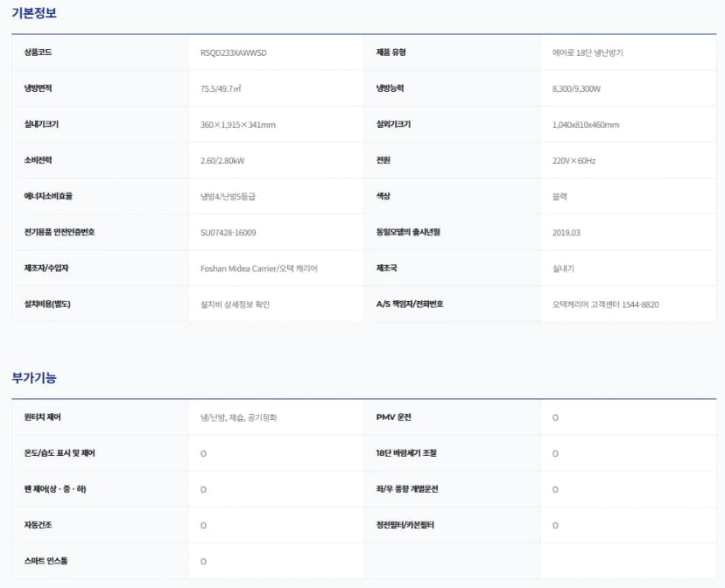Click release date 2019.03 value
This screenshot has width=725, height=588.
click(566, 233)
